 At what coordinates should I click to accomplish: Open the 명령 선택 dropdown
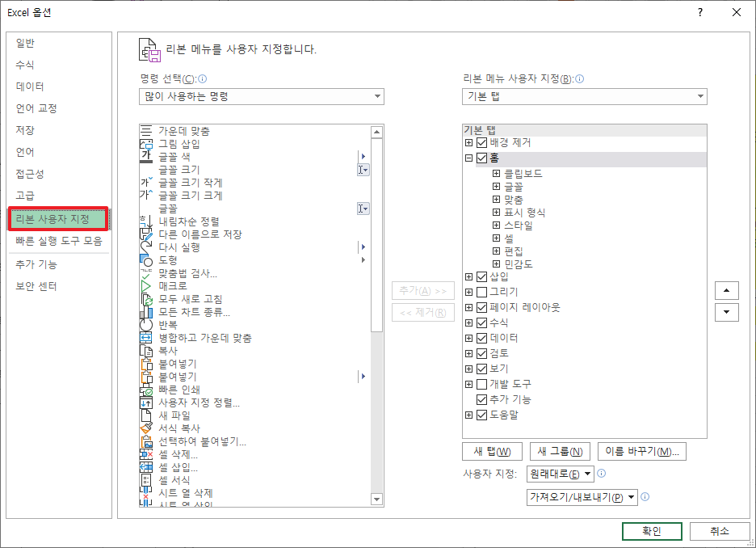coord(262,96)
